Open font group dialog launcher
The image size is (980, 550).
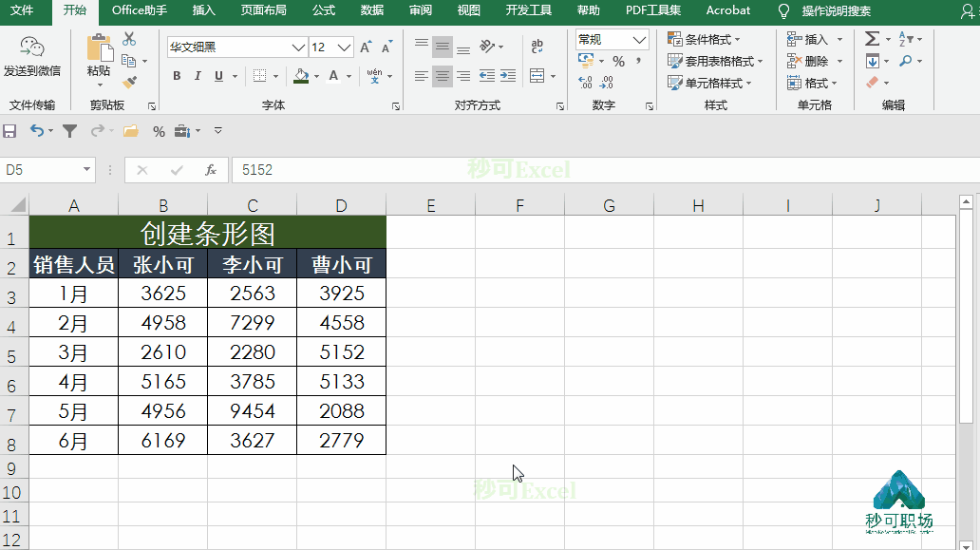[x=396, y=106]
